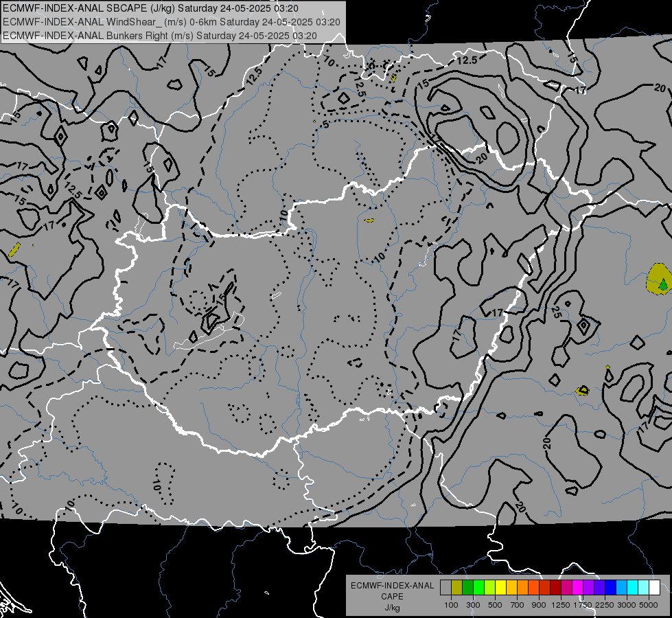672x618 pixels.
Task: Click the legend label '500'
Action: [495, 605]
